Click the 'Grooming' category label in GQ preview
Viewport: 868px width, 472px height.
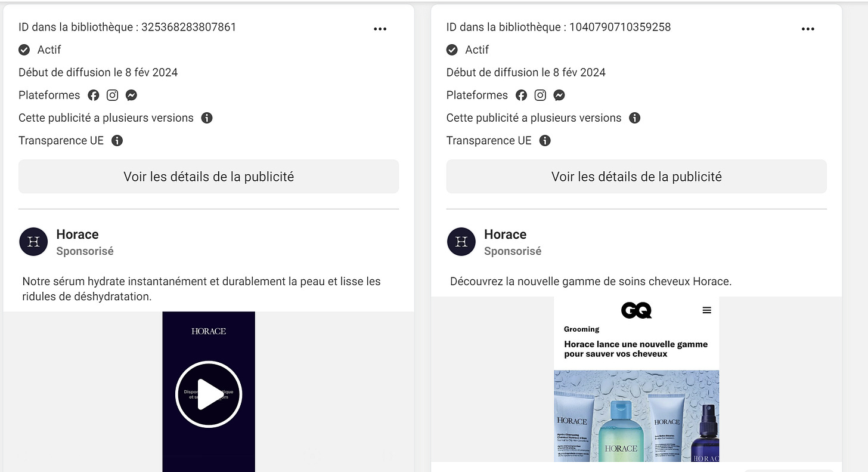pyautogui.click(x=582, y=329)
